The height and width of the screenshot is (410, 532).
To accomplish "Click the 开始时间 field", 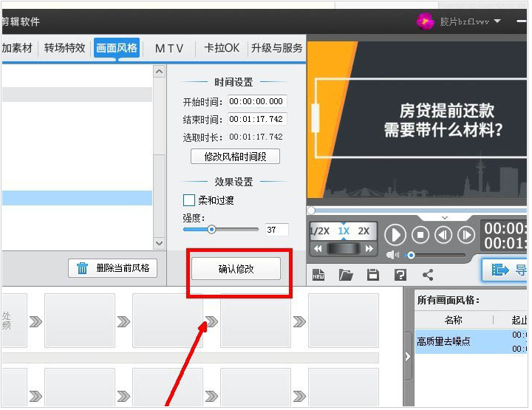I will [x=257, y=101].
